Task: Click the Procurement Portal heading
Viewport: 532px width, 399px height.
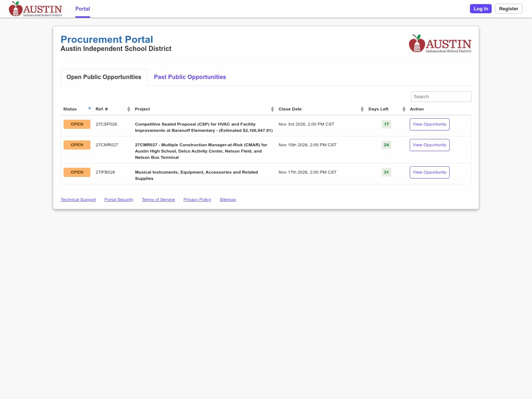Action: 107,40
